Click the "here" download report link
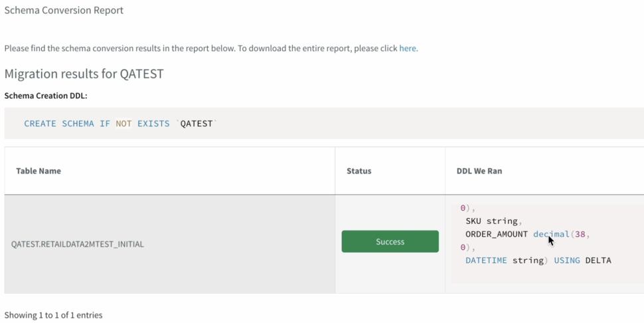 [408, 49]
